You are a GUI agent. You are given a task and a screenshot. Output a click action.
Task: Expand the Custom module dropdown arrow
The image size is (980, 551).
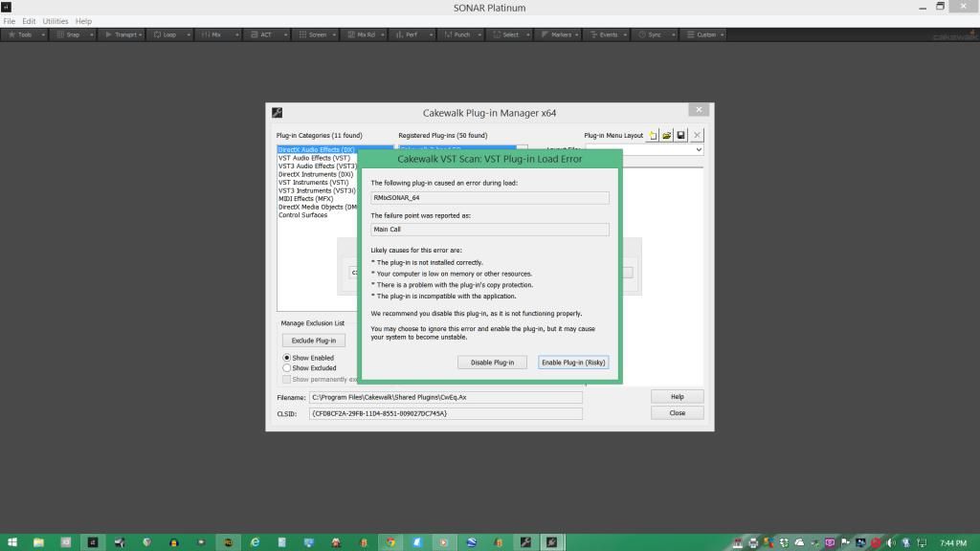[x=722, y=34]
